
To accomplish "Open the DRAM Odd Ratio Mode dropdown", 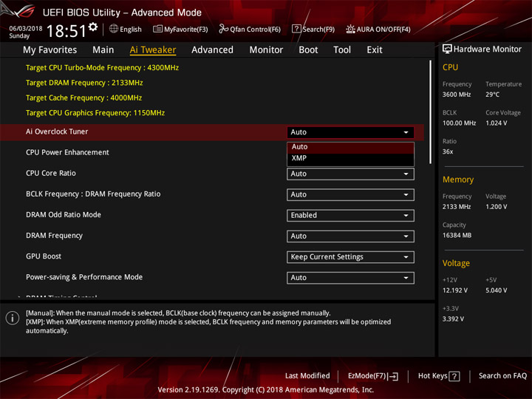I will (x=350, y=216).
